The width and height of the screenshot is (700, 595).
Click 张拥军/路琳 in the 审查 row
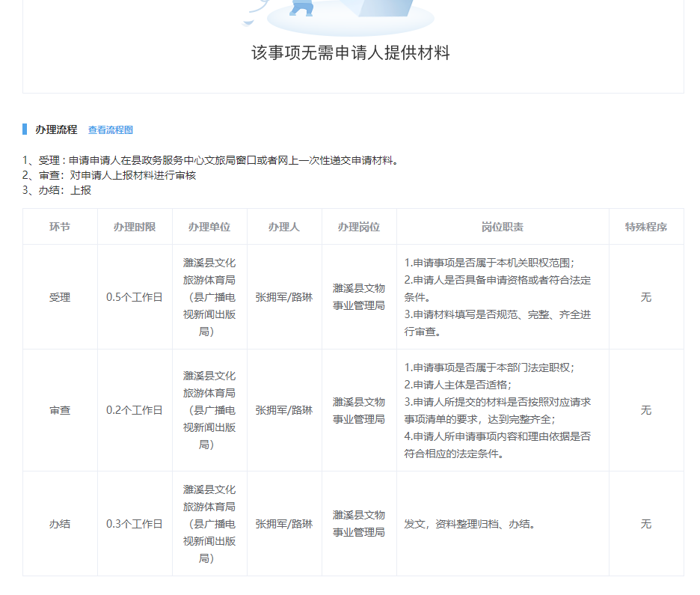tap(284, 410)
